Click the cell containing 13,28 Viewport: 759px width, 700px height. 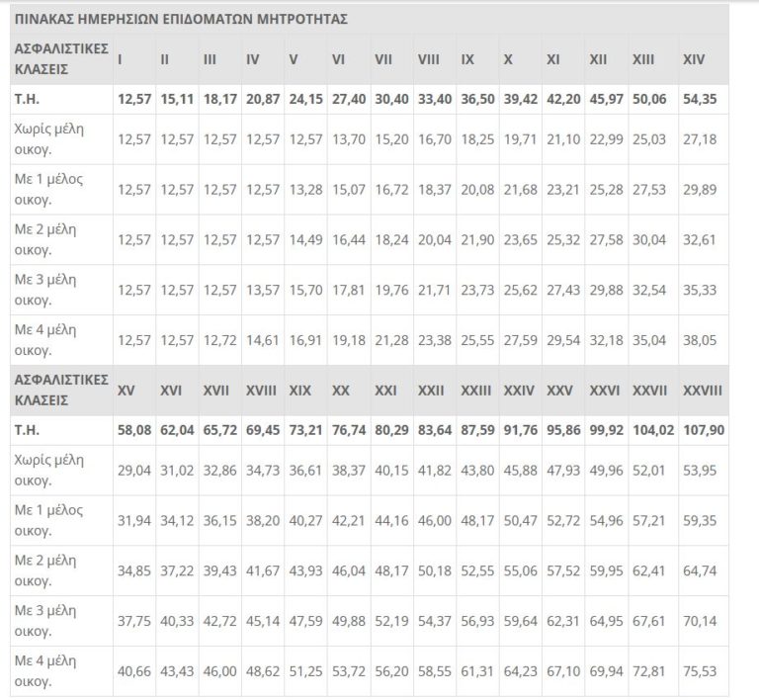(x=306, y=189)
